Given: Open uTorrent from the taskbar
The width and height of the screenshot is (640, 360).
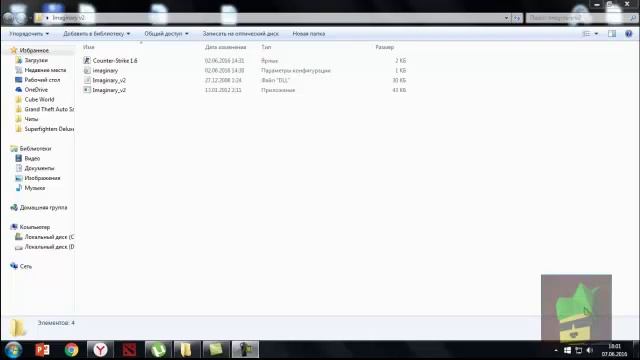Looking at the screenshot, I should [x=158, y=350].
